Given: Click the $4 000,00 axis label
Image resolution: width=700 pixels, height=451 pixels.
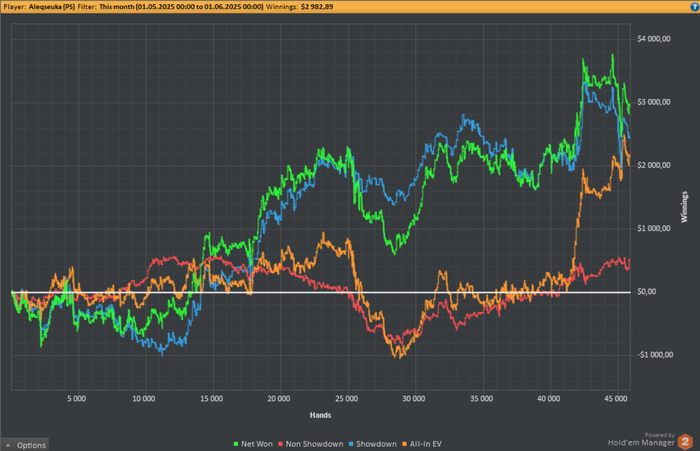Looking at the screenshot, I should pyautogui.click(x=654, y=39).
